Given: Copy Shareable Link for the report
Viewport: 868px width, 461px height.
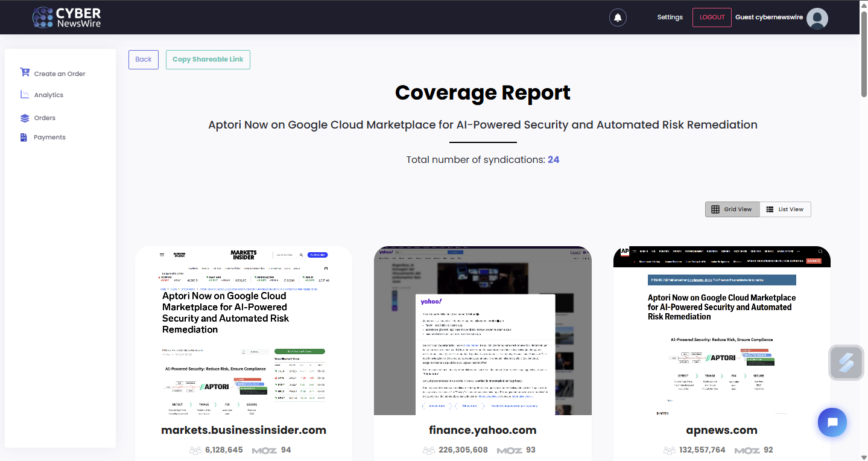Looking at the screenshot, I should [207, 60].
